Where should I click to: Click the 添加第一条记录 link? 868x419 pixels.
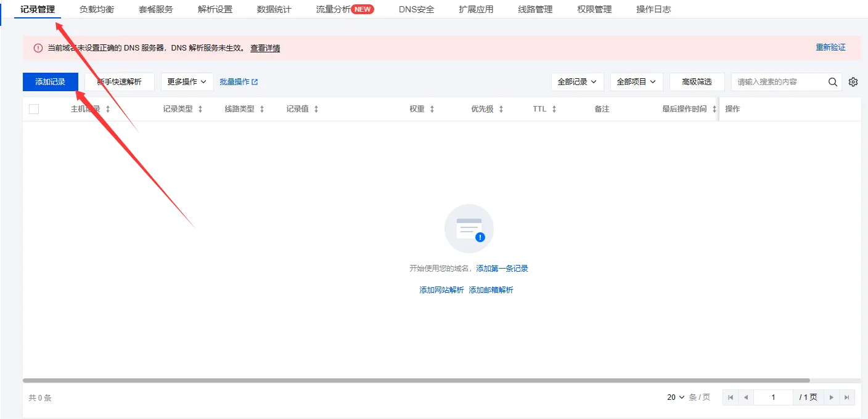[502, 269]
